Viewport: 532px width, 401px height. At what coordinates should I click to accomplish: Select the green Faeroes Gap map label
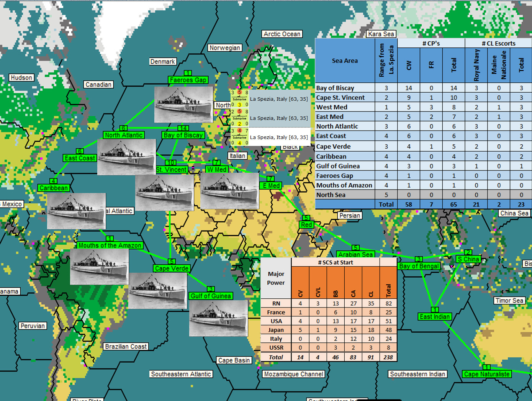coord(188,80)
